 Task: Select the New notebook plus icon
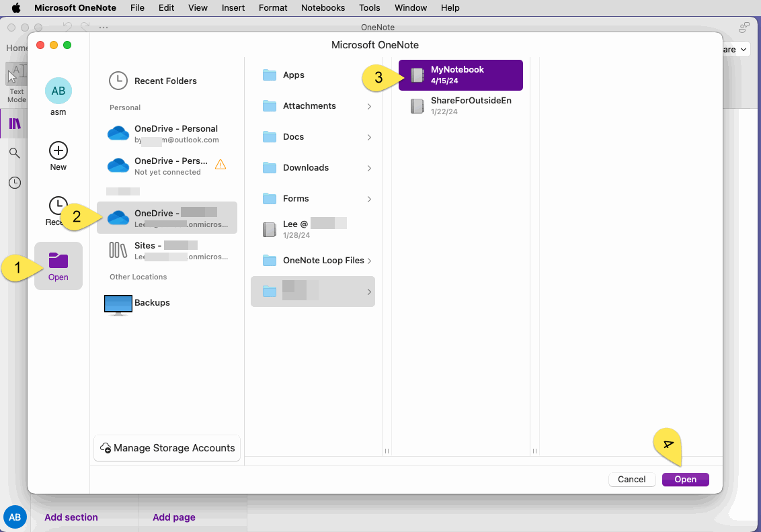58,151
